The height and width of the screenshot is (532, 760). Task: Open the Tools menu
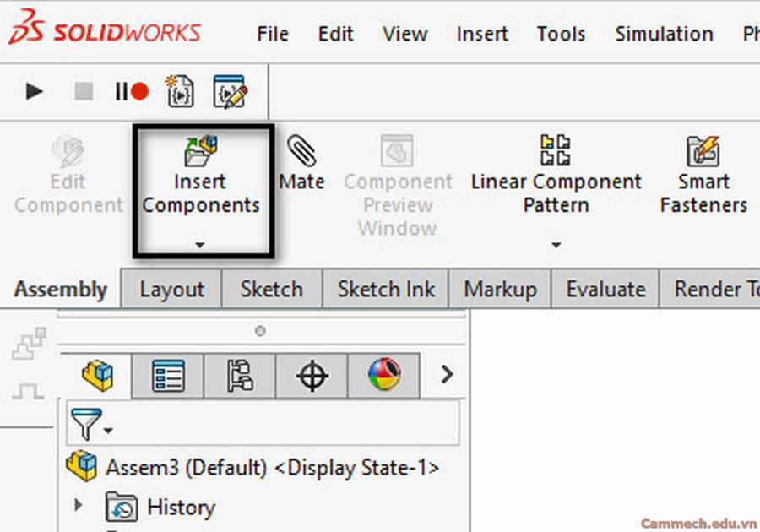click(562, 34)
